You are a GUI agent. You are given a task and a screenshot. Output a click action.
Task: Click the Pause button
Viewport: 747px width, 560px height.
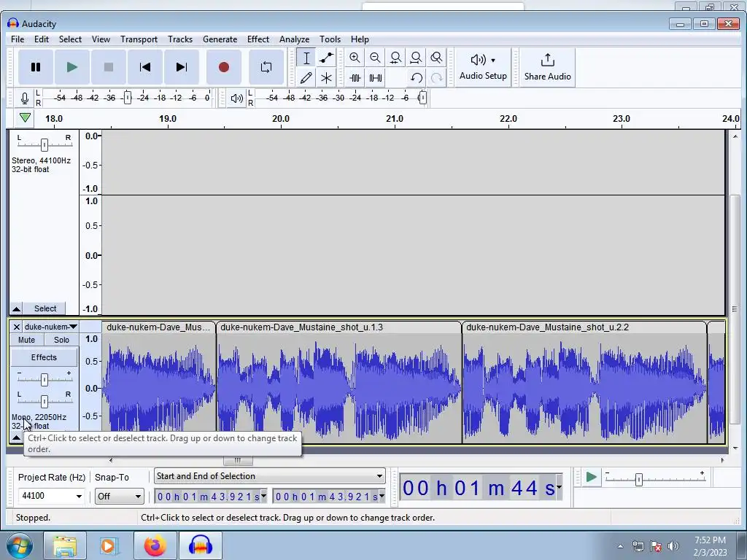36,67
